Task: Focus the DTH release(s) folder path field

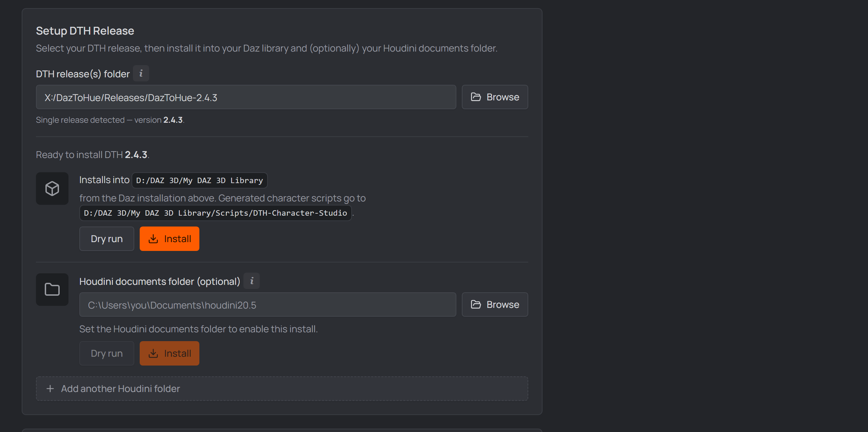Action: pos(246,97)
